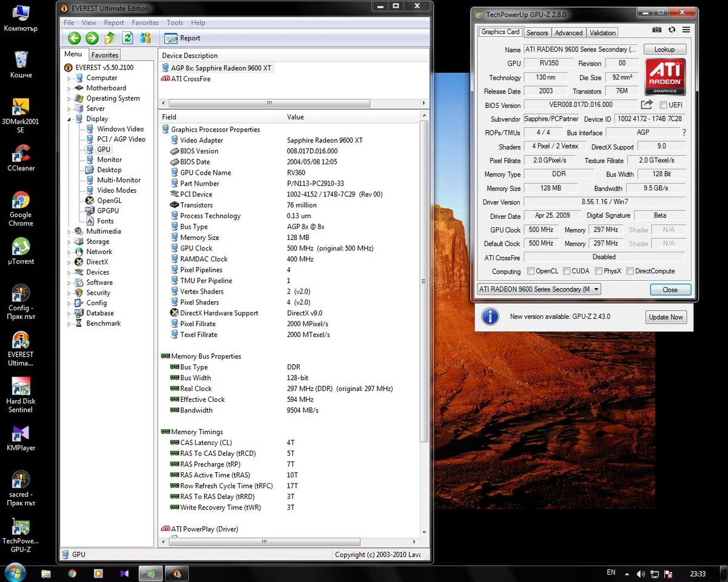Select the KMPlayer desktop icon
This screenshot has width=728, height=582.
point(21,438)
